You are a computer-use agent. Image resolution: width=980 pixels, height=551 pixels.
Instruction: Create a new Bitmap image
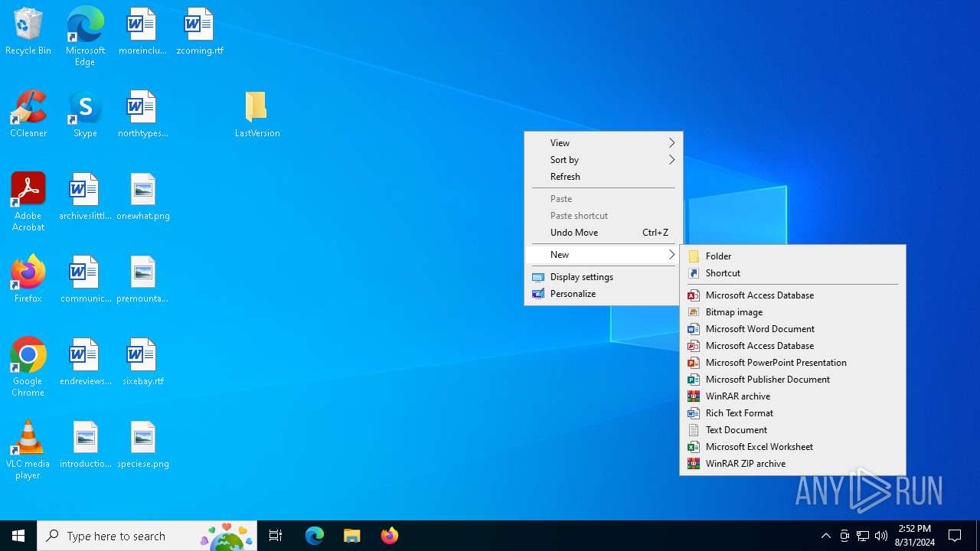tap(792, 312)
